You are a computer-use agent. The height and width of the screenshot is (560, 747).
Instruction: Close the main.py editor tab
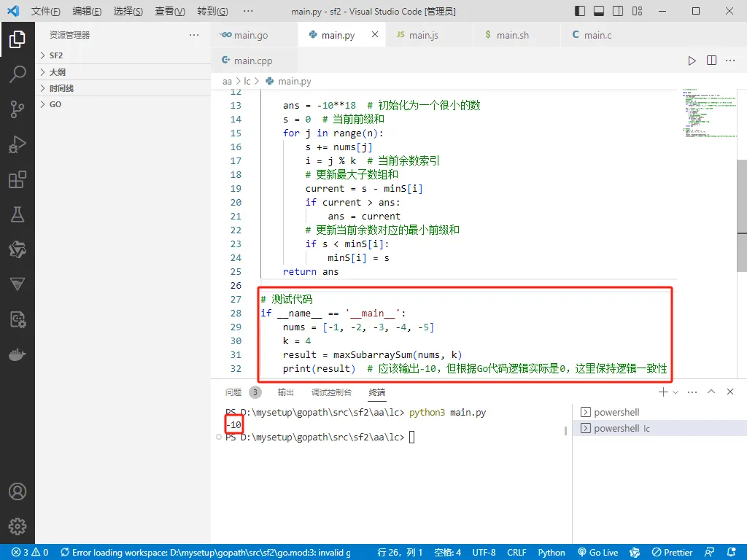pyautogui.click(x=375, y=34)
